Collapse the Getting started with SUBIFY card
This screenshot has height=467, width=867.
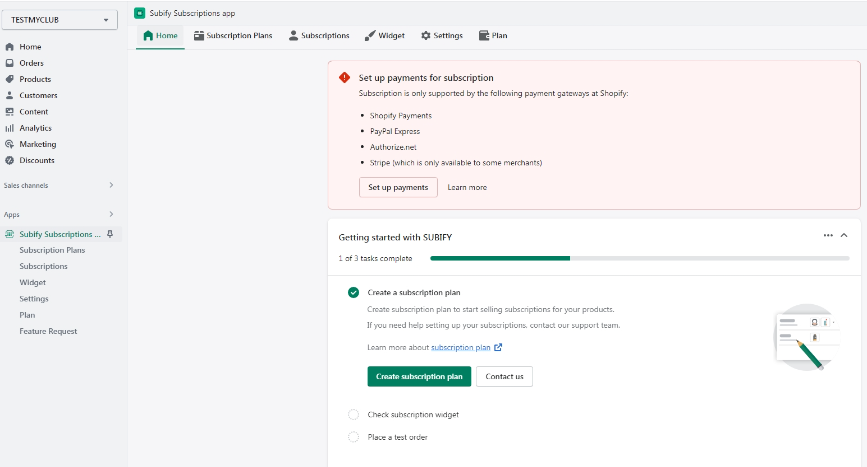pyautogui.click(x=844, y=235)
